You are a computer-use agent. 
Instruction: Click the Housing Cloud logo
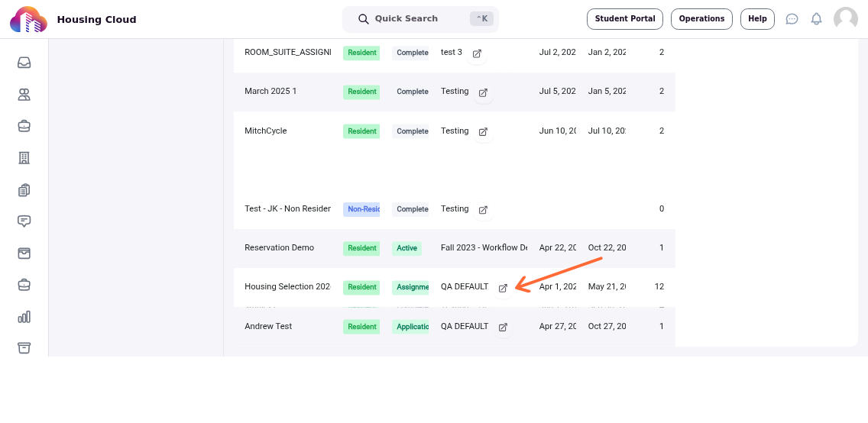click(28, 19)
